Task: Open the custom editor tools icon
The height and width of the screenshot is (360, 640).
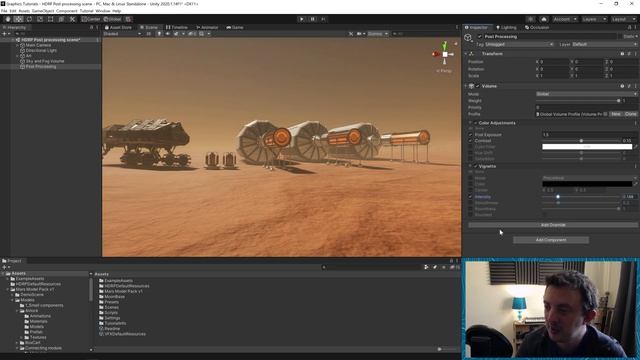Action: [72, 19]
